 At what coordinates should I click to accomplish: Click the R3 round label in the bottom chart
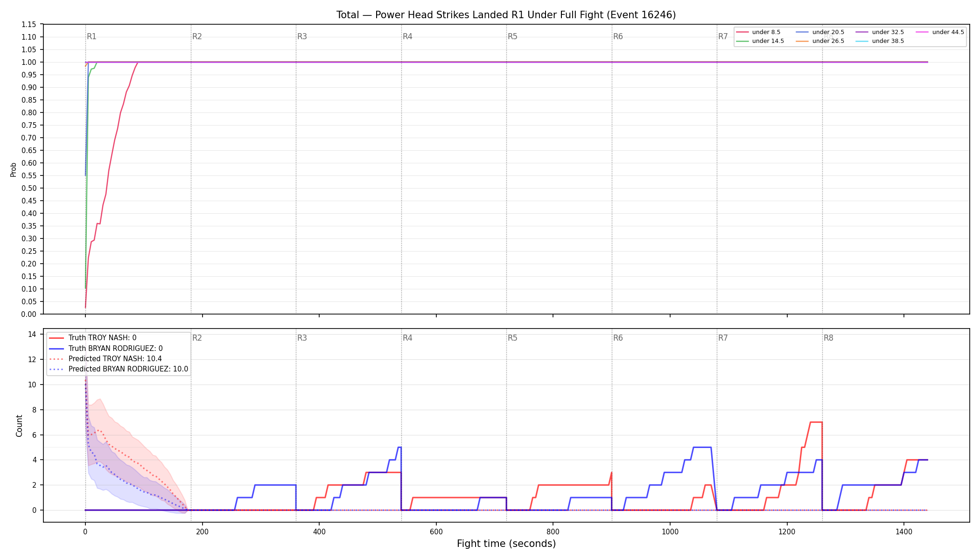click(x=302, y=338)
